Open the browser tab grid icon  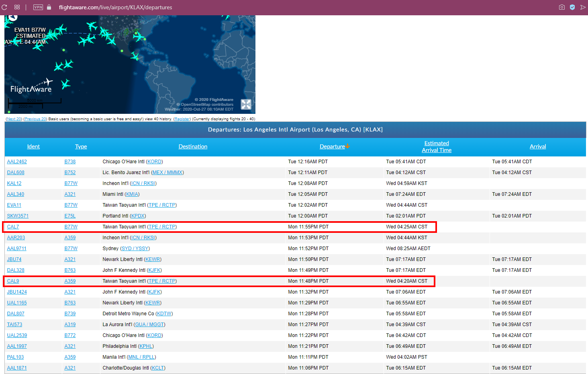(17, 7)
